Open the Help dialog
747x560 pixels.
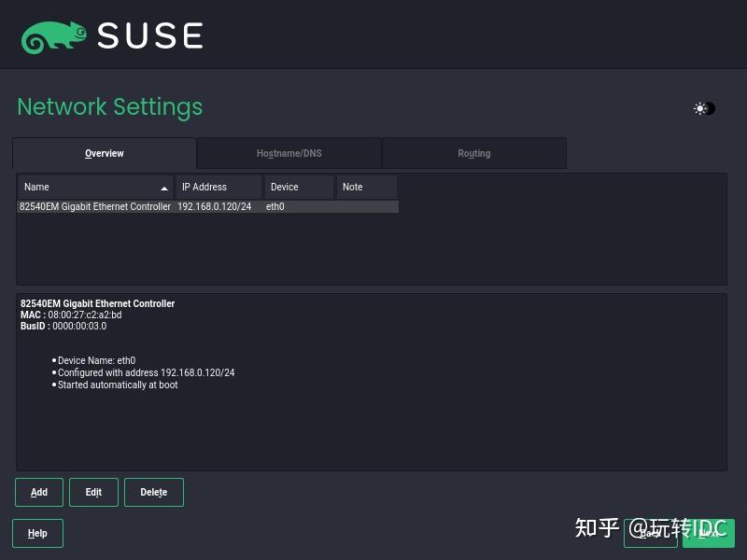[x=37, y=533]
